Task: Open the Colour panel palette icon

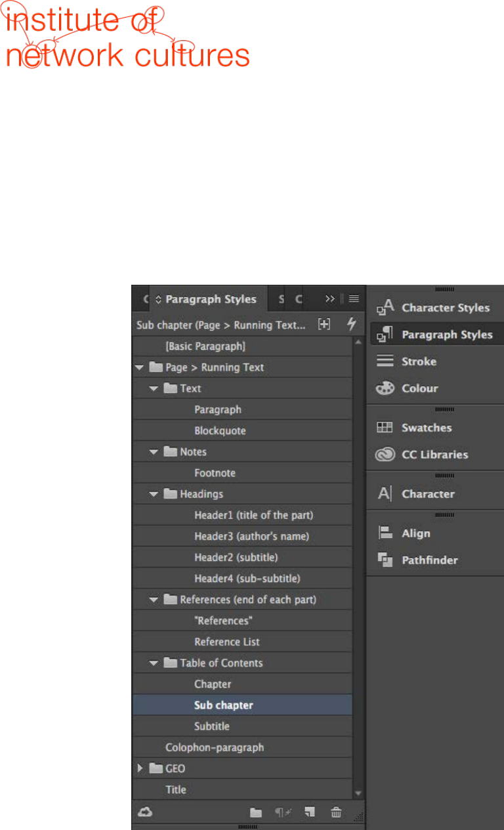Action: (385, 388)
